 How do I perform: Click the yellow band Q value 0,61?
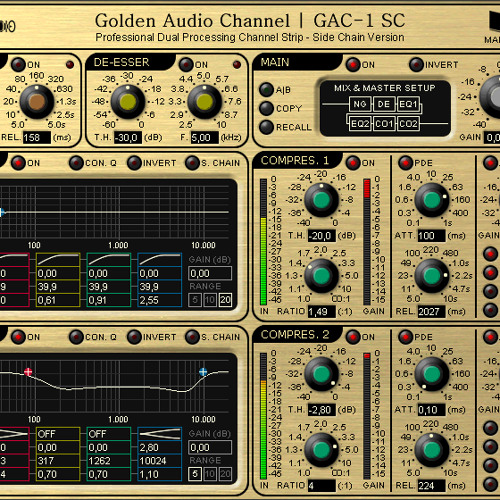point(58,300)
